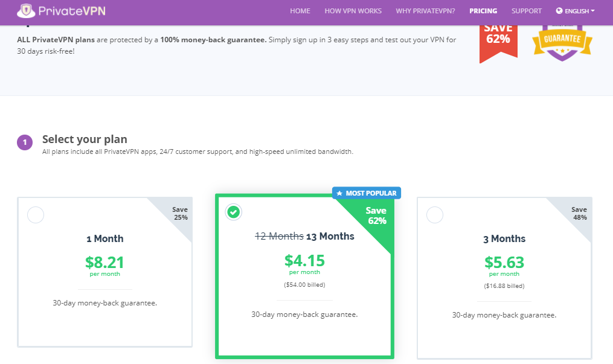The height and width of the screenshot is (364, 613).
Task: Open the Pricing menu item
Action: pyautogui.click(x=483, y=11)
